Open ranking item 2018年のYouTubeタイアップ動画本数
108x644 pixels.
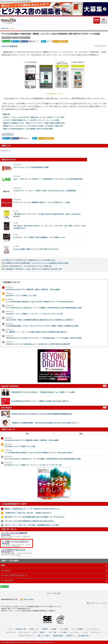coord(33,290)
